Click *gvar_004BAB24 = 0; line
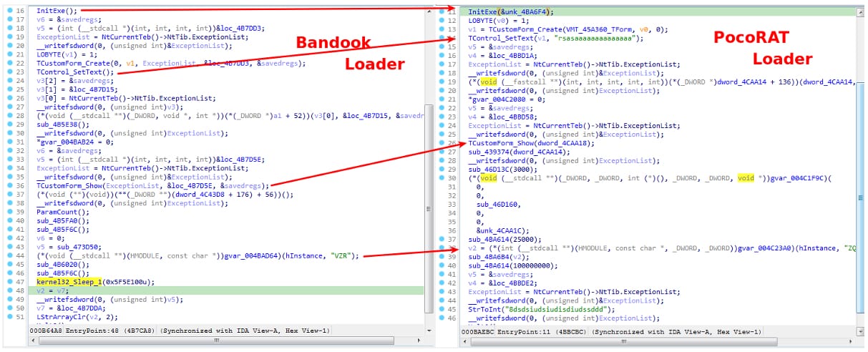The width and height of the screenshot is (868, 352). pos(75,142)
